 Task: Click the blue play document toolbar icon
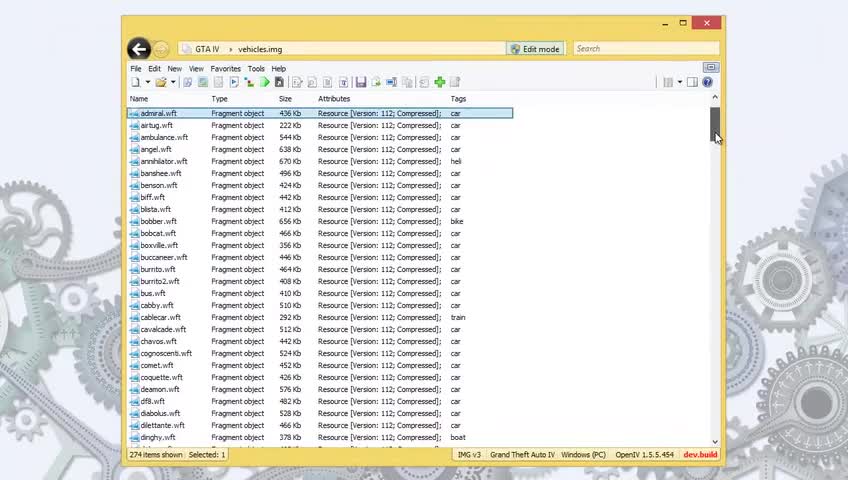point(234,82)
